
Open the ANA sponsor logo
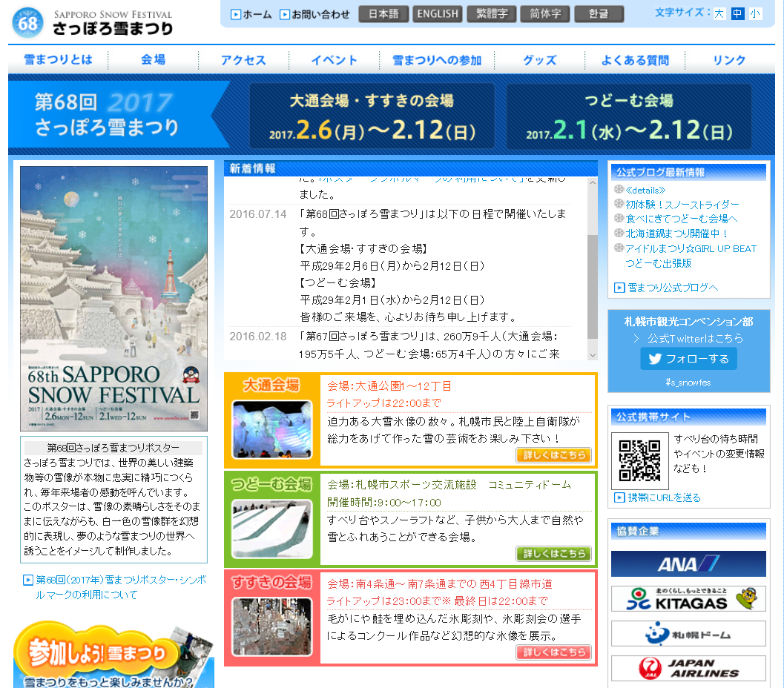[x=688, y=563]
